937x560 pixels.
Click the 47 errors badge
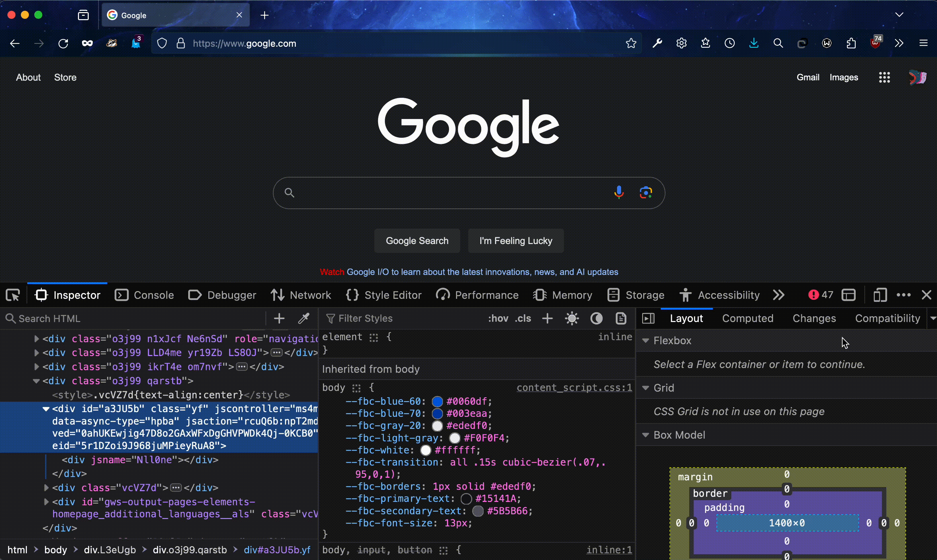820,295
